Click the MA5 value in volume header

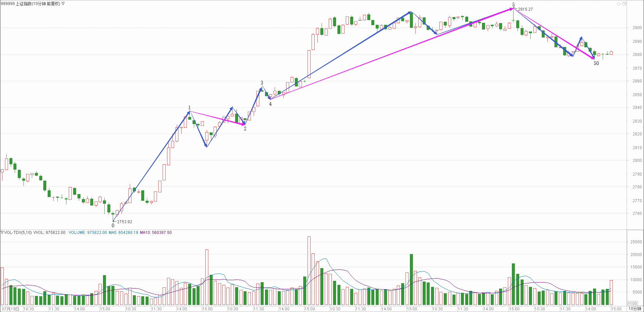pyautogui.click(x=123, y=232)
